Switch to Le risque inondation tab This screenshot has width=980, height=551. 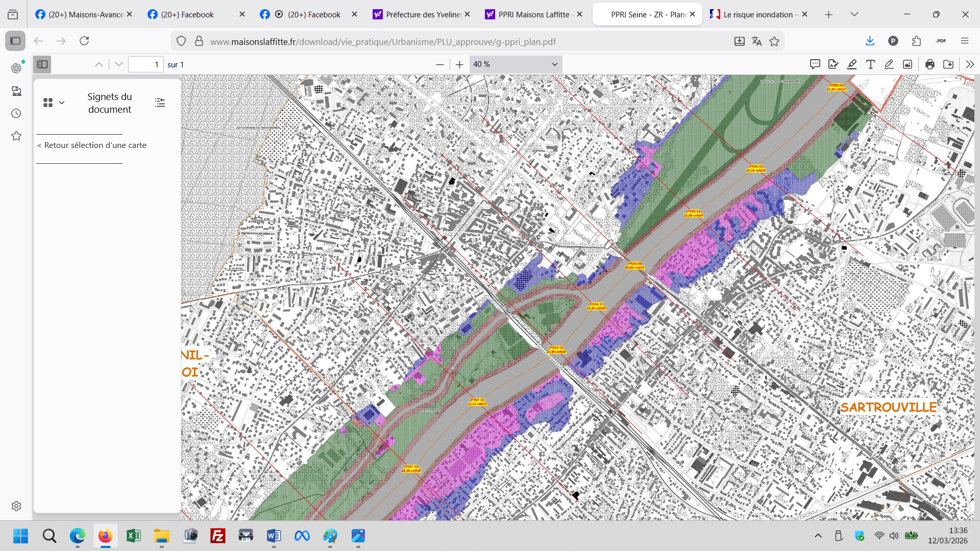[x=757, y=14]
